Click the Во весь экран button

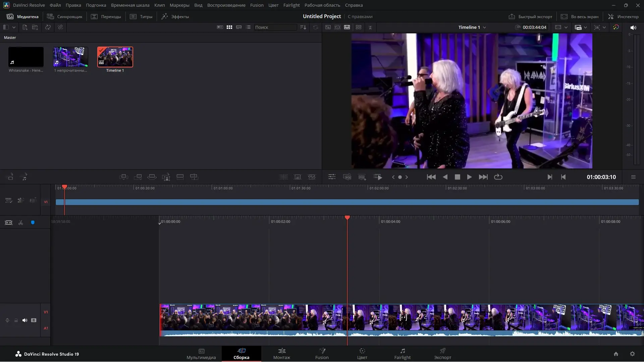coord(580,16)
